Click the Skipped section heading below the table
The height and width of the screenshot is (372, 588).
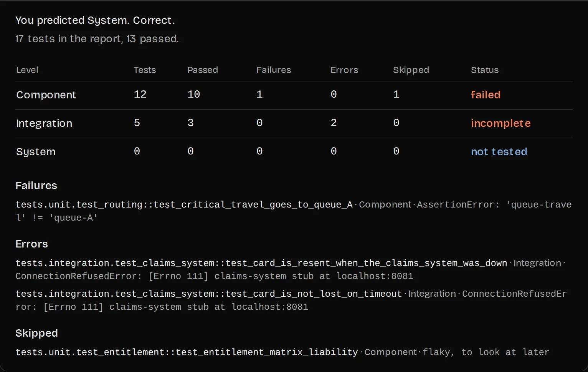(x=36, y=333)
